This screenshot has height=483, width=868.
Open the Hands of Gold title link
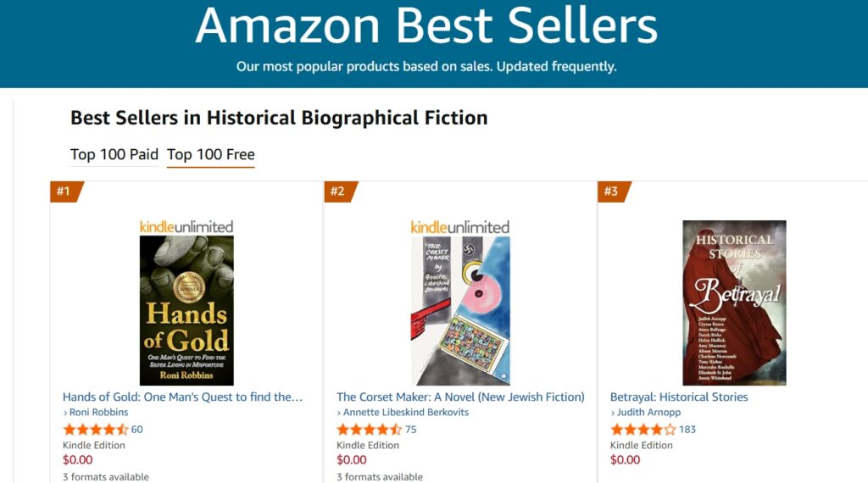coord(182,397)
